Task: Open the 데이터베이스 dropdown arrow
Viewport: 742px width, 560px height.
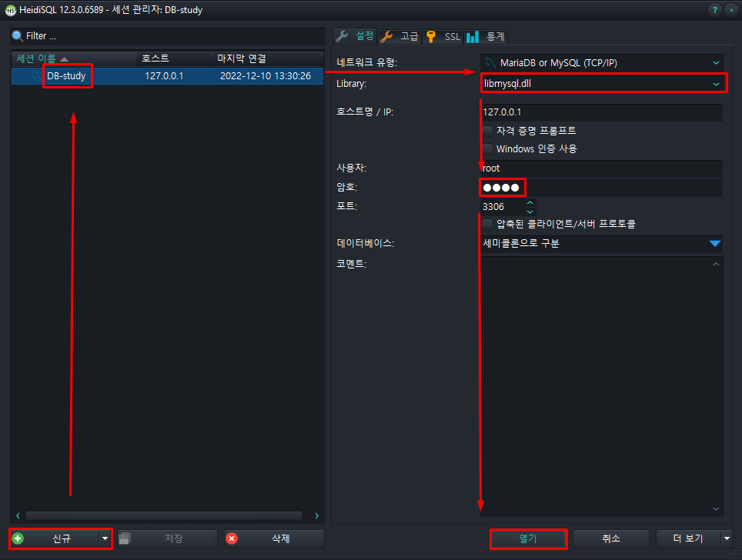Action: coord(715,244)
